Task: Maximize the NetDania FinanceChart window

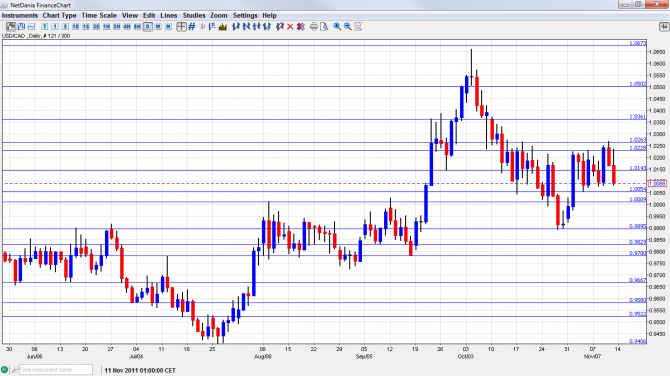Action: [638, 4]
